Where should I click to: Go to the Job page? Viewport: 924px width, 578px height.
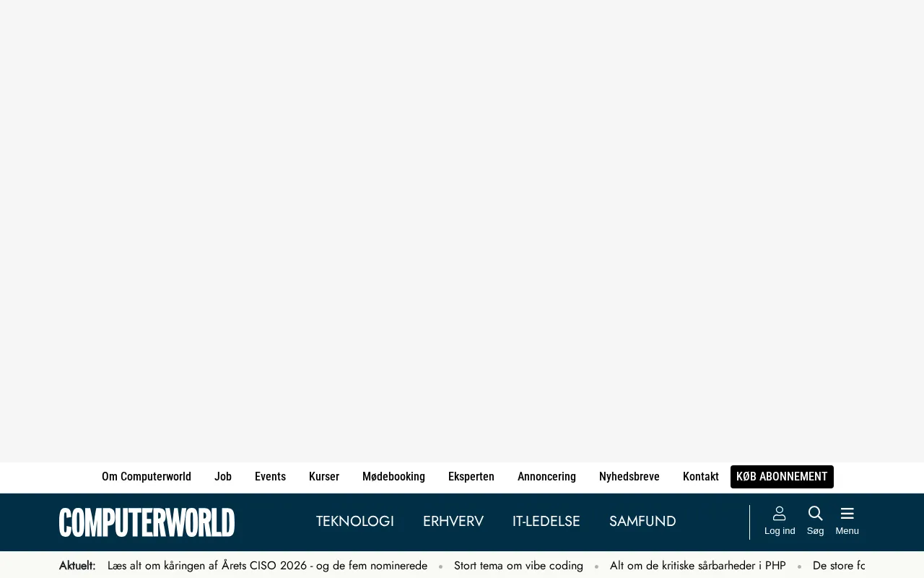pyautogui.click(x=223, y=477)
